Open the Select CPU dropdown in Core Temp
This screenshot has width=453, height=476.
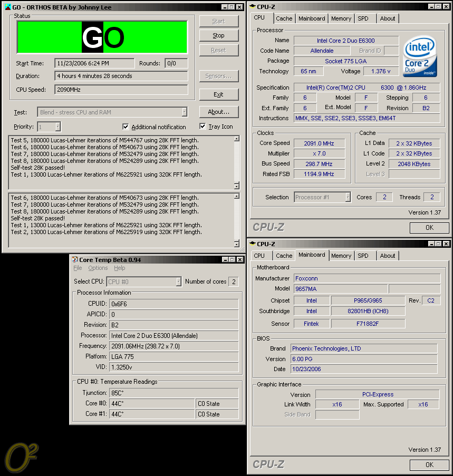pyautogui.click(x=179, y=281)
